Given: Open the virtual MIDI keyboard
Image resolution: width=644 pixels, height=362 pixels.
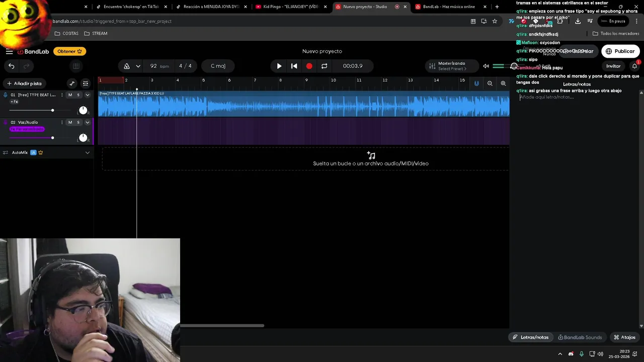Looking at the screenshot, I should [x=76, y=66].
